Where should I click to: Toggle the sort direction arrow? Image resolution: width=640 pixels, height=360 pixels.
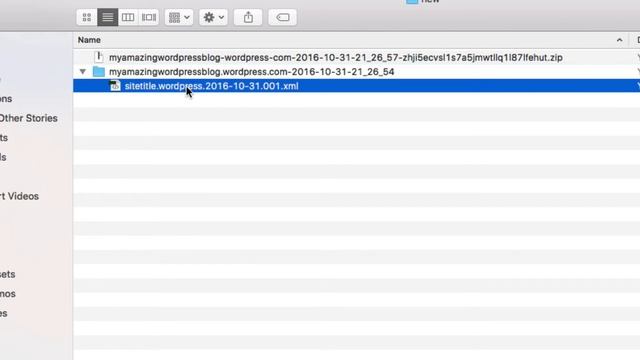coord(620,40)
